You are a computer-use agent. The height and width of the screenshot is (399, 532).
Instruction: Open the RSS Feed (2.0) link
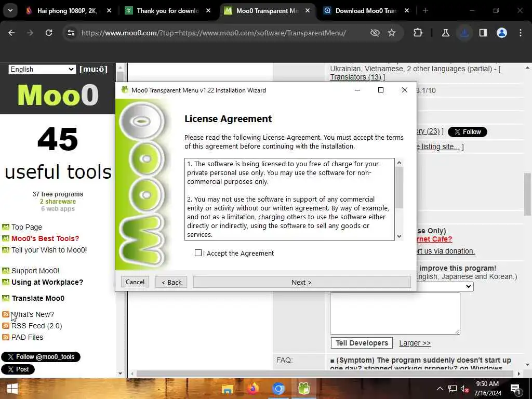pyautogui.click(x=37, y=326)
